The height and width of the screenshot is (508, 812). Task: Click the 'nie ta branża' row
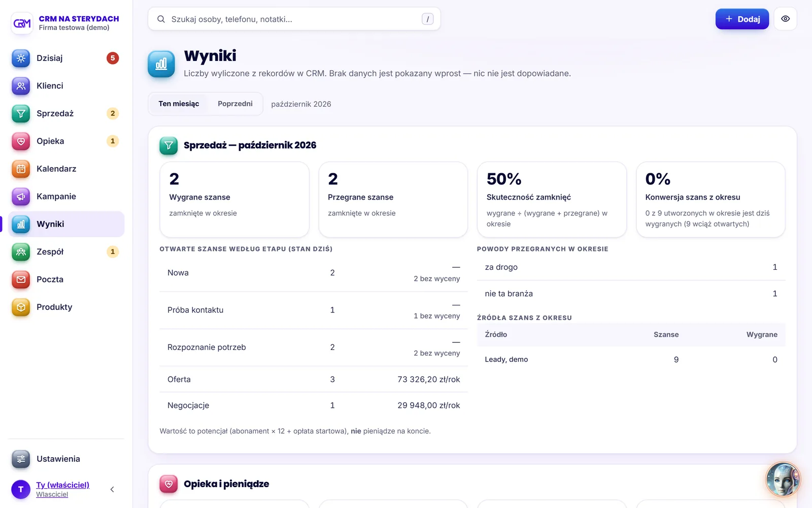pyautogui.click(x=631, y=294)
